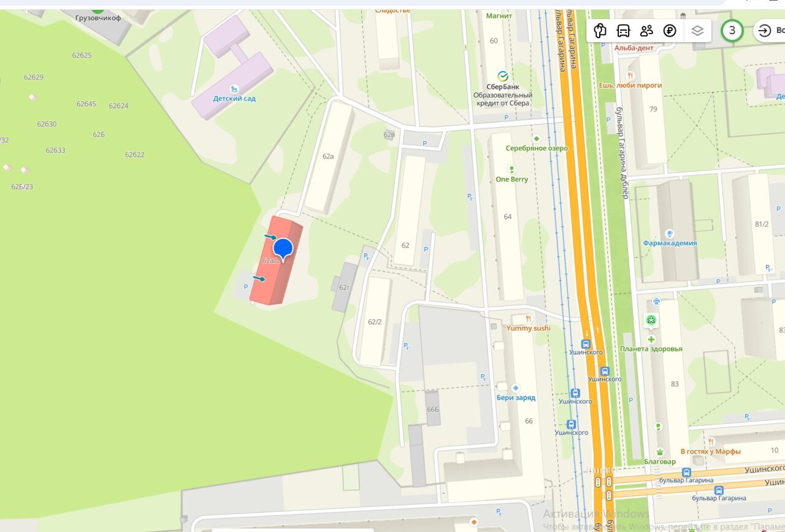Image resolution: width=785 pixels, height=532 pixels.
Task: Select the blue location pin marker
Action: pyautogui.click(x=283, y=249)
